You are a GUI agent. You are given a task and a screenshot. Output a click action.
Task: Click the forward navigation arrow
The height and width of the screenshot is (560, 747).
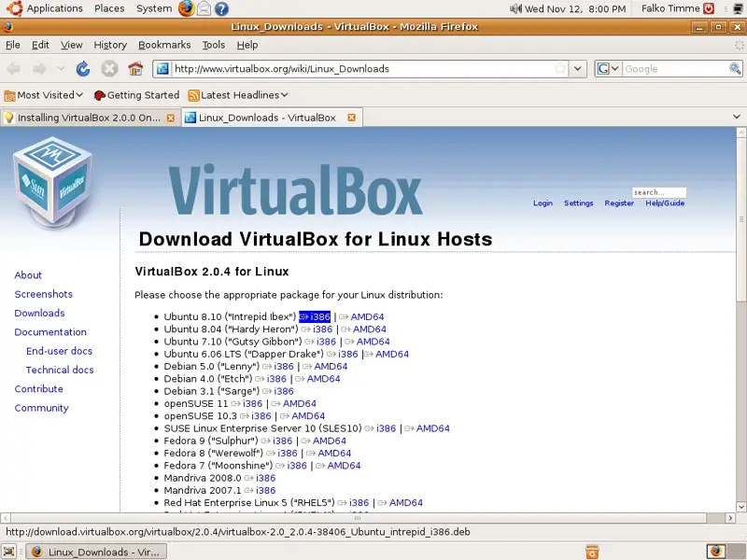pyautogui.click(x=39, y=69)
